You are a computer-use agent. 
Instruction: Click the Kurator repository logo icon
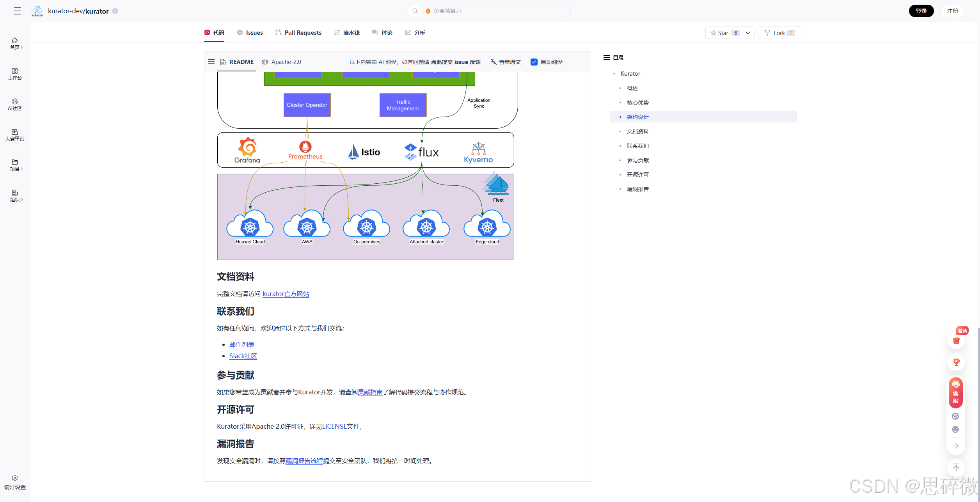37,11
